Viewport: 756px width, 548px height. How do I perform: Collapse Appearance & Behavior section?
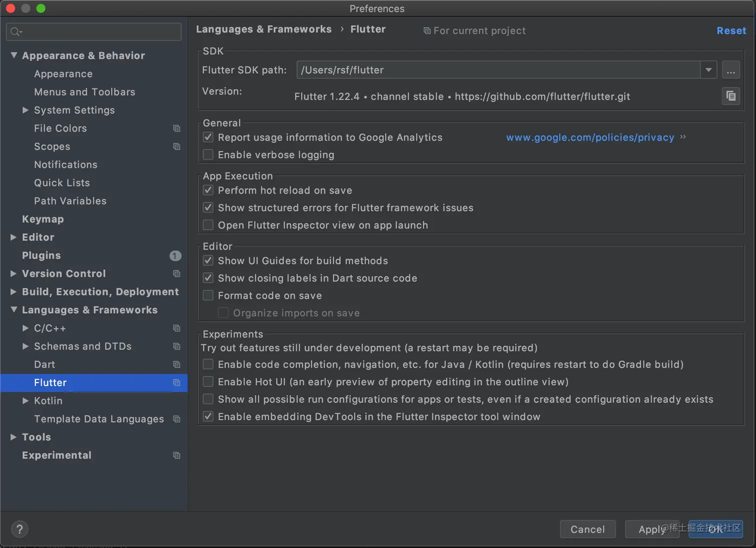coord(14,55)
